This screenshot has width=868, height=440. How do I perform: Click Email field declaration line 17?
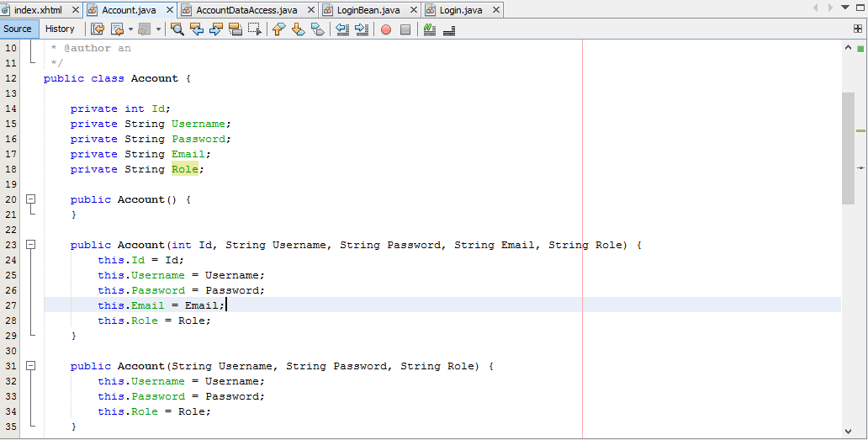pyautogui.click(x=188, y=154)
